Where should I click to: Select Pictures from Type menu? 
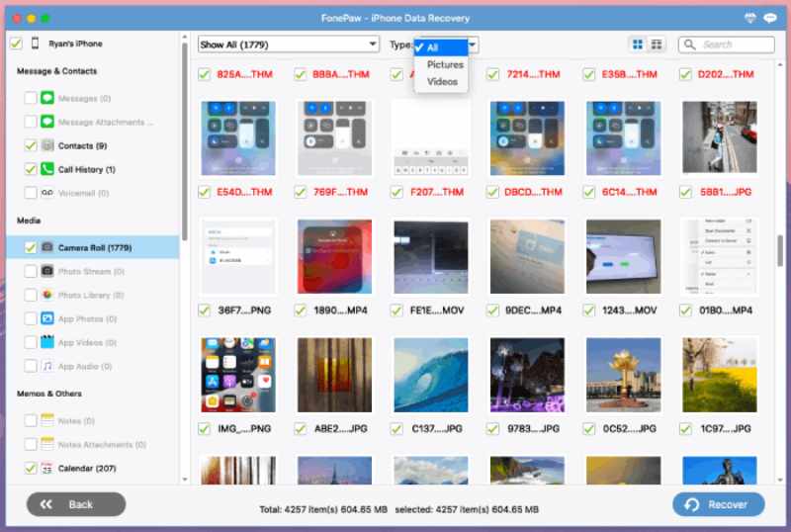click(x=444, y=64)
